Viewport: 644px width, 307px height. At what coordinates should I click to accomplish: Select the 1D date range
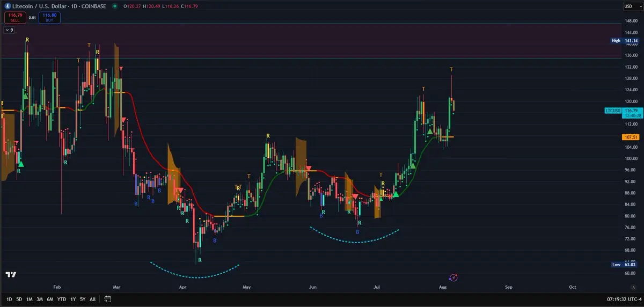click(x=9, y=299)
